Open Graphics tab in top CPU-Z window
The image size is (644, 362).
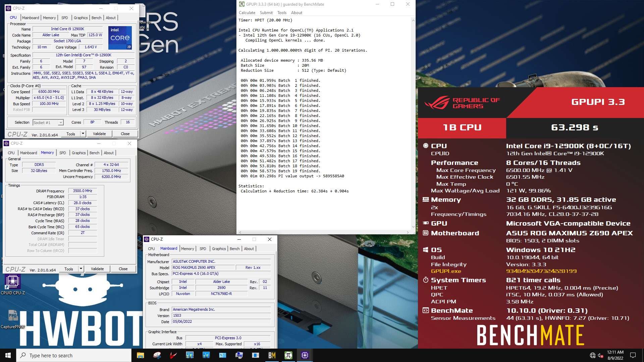tap(80, 18)
